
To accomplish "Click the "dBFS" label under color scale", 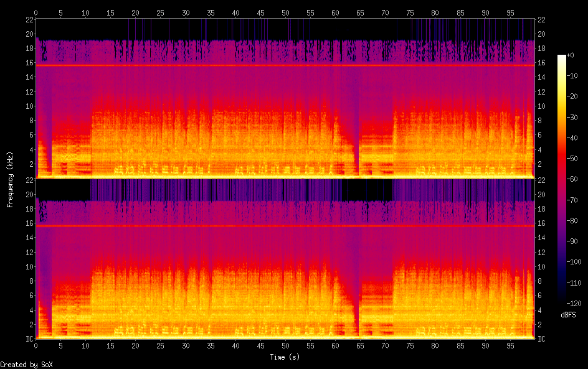I will click(568, 315).
